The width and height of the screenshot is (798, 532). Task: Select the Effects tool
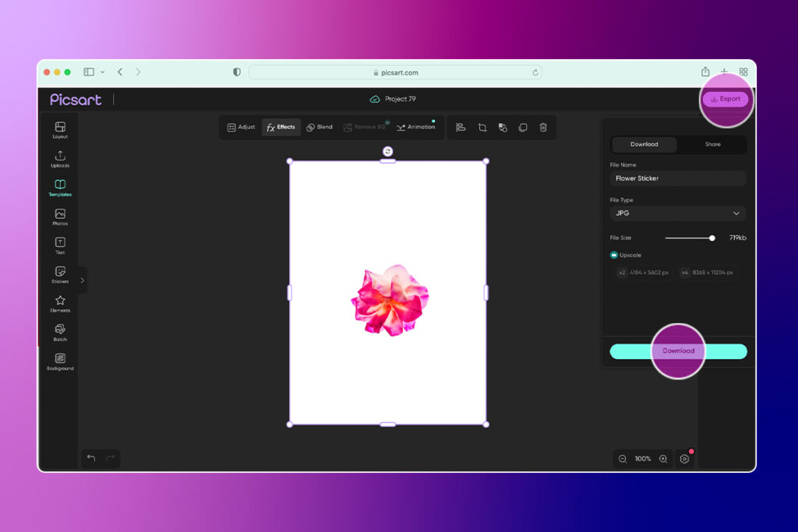point(281,127)
